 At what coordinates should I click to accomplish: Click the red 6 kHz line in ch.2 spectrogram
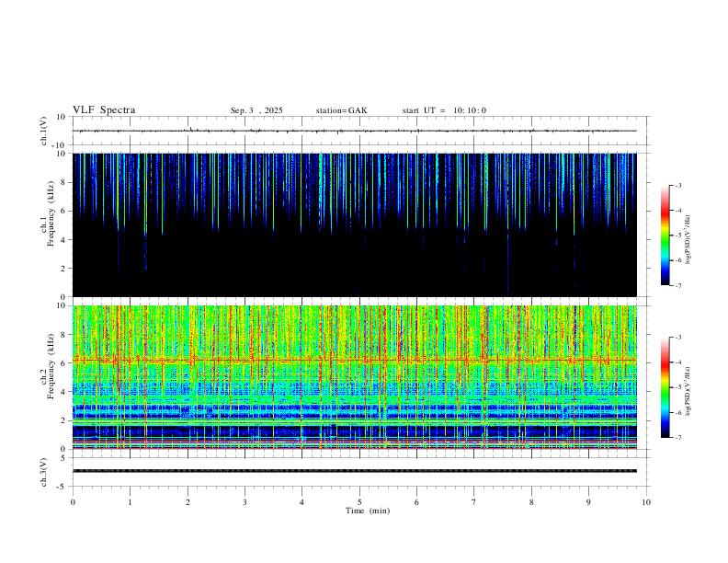point(354,360)
